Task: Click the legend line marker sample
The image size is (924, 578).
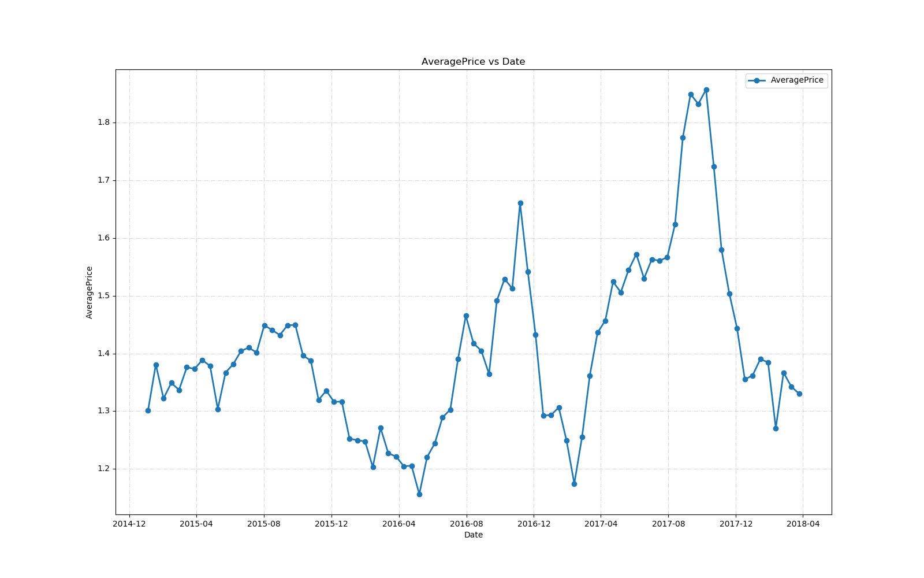Action: coord(757,80)
